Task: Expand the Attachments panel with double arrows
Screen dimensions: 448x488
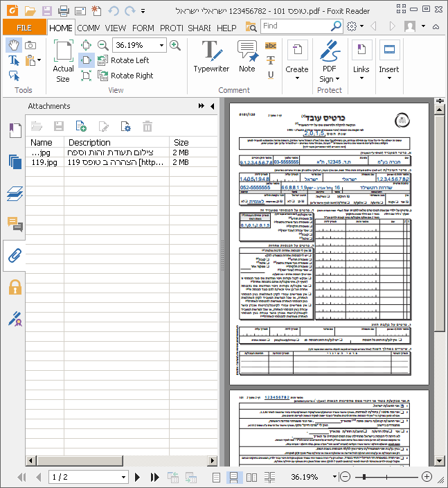Action: 201,106
